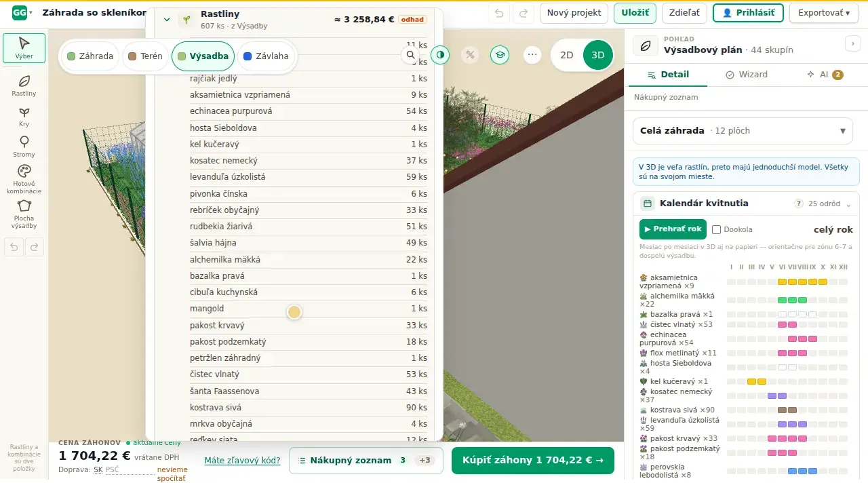Select the Plocha výsadby tool
868x483 pixels.
coord(24,214)
